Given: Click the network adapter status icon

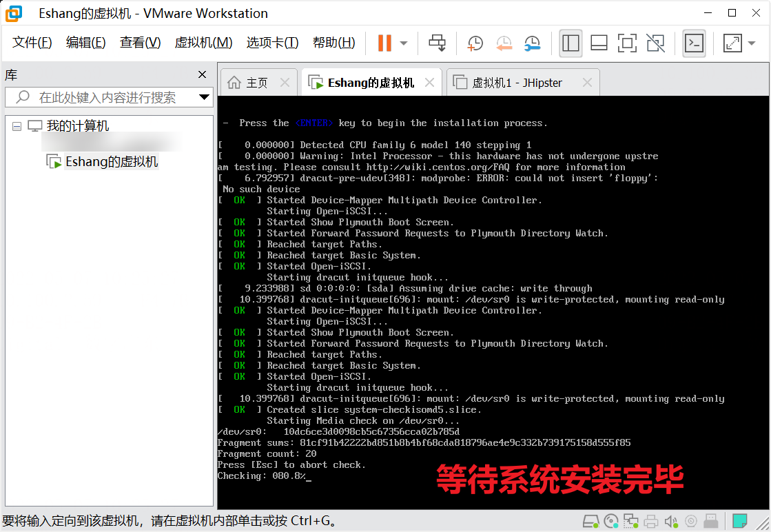Looking at the screenshot, I should 631,521.
